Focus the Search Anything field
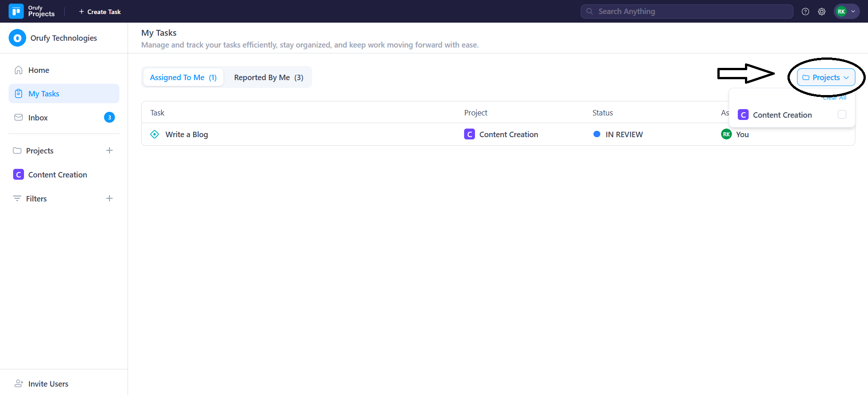This screenshot has width=868, height=397. coord(687,12)
